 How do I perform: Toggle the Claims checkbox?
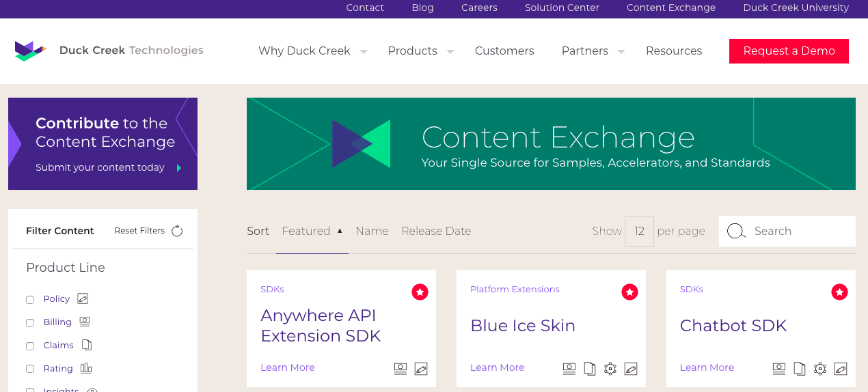coord(30,346)
